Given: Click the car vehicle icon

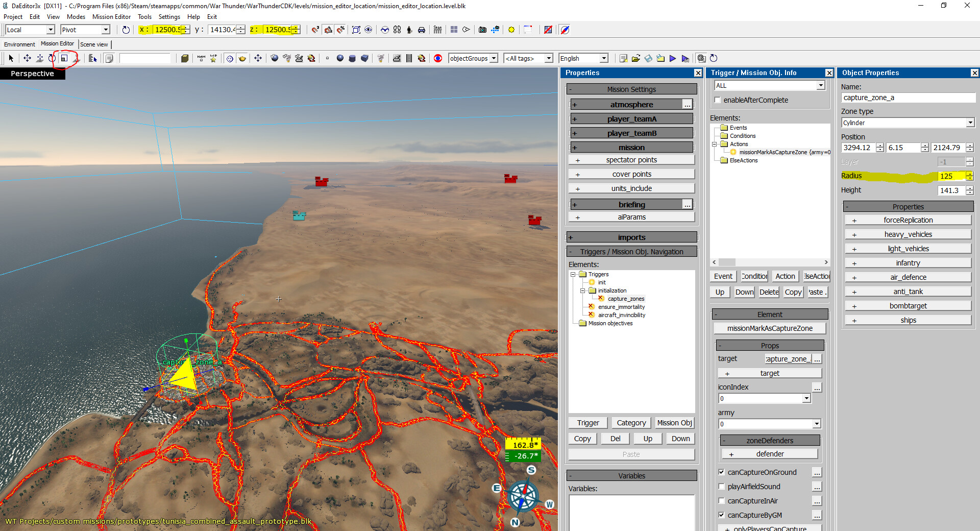Looking at the screenshot, I should tap(422, 30).
